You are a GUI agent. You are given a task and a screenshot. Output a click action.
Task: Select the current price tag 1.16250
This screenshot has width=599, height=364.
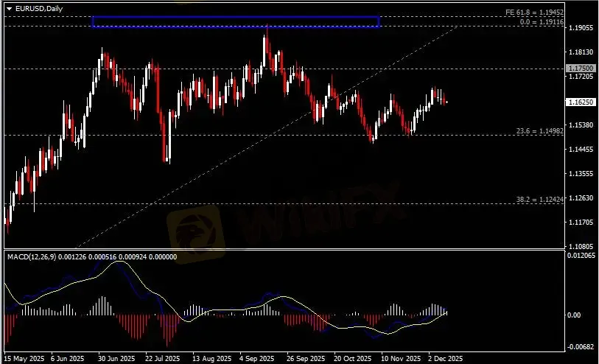pyautogui.click(x=581, y=102)
